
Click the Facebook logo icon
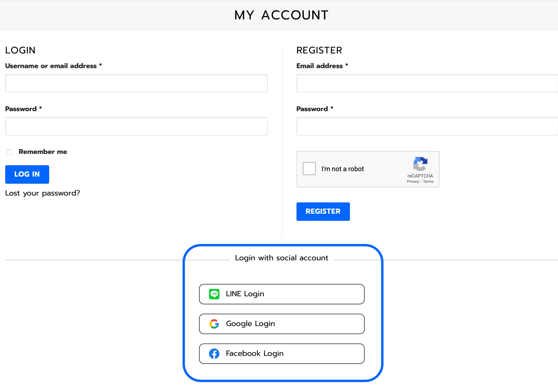pyautogui.click(x=214, y=354)
